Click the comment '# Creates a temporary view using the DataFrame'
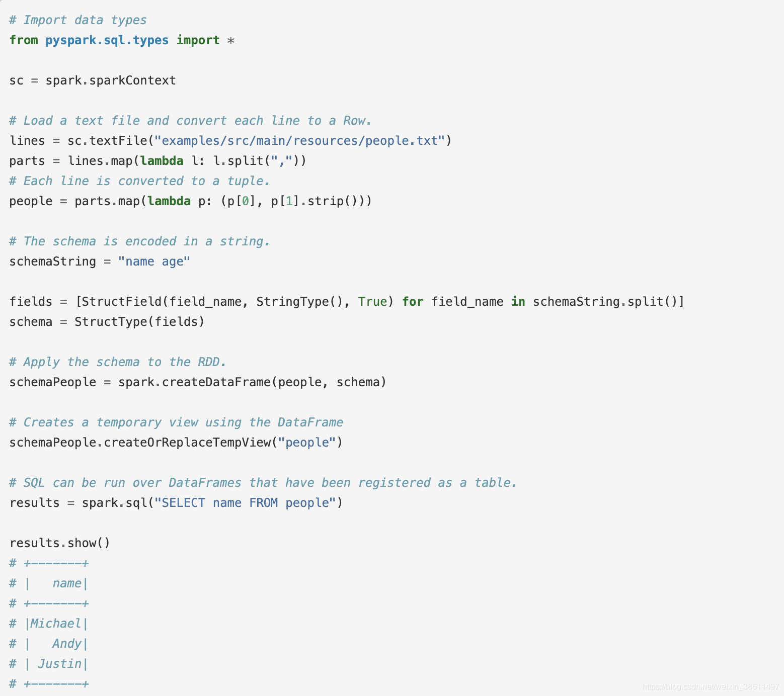 coord(176,422)
